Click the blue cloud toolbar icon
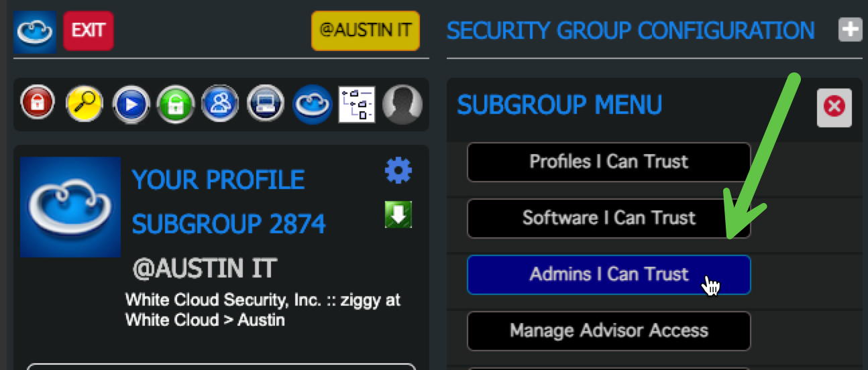 click(x=313, y=105)
